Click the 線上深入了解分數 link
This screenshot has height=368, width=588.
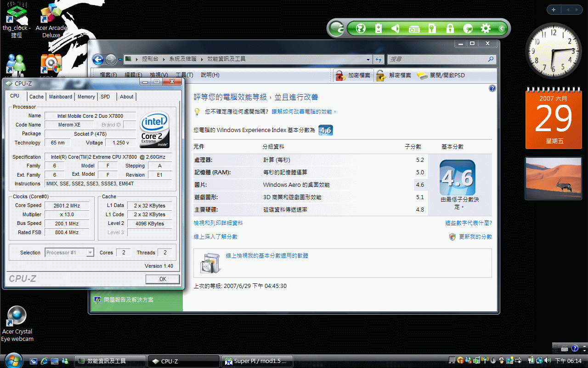215,237
